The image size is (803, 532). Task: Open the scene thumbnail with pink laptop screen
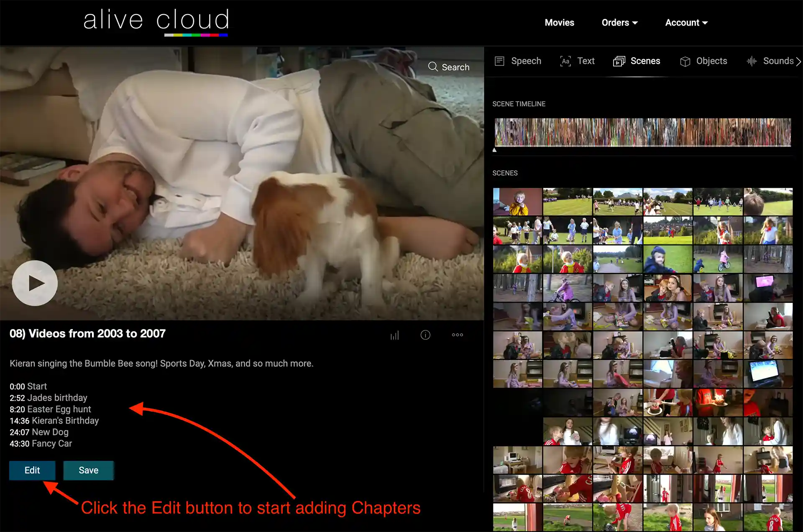coord(768,288)
